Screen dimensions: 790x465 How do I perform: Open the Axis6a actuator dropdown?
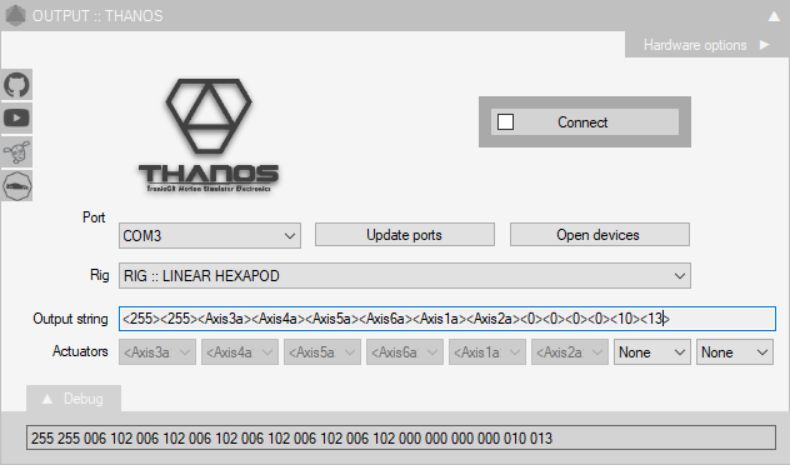[x=405, y=352]
